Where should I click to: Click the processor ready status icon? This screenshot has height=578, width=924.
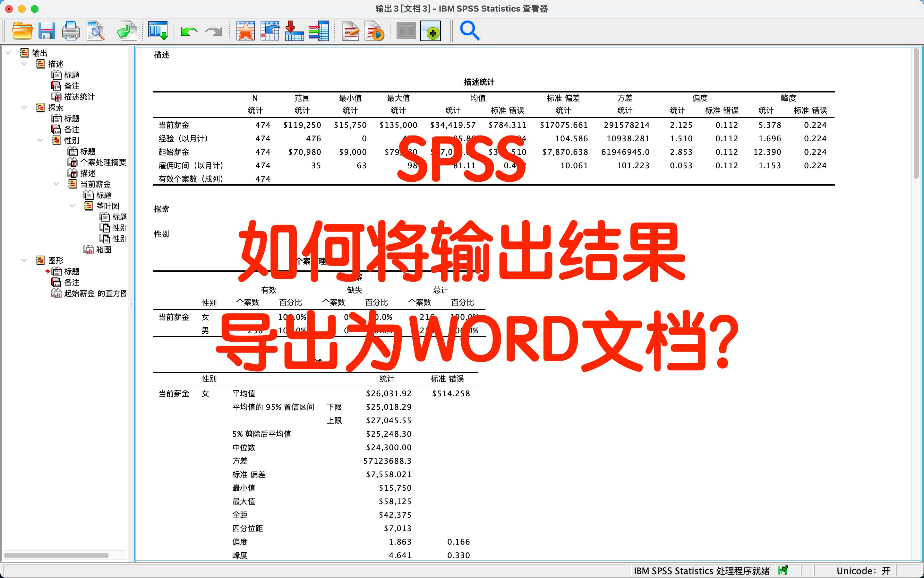783,570
